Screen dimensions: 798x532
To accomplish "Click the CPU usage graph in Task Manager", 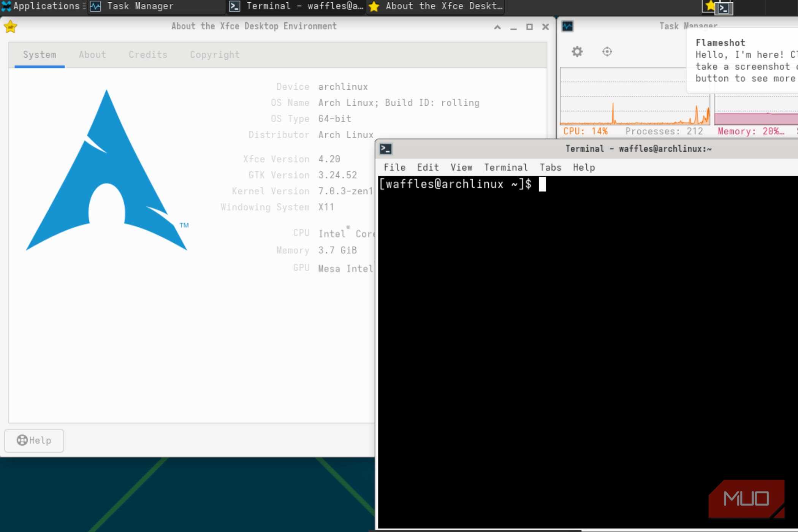I will [635, 97].
